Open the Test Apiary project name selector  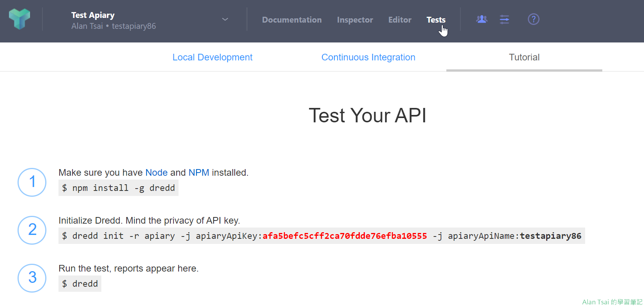click(93, 15)
